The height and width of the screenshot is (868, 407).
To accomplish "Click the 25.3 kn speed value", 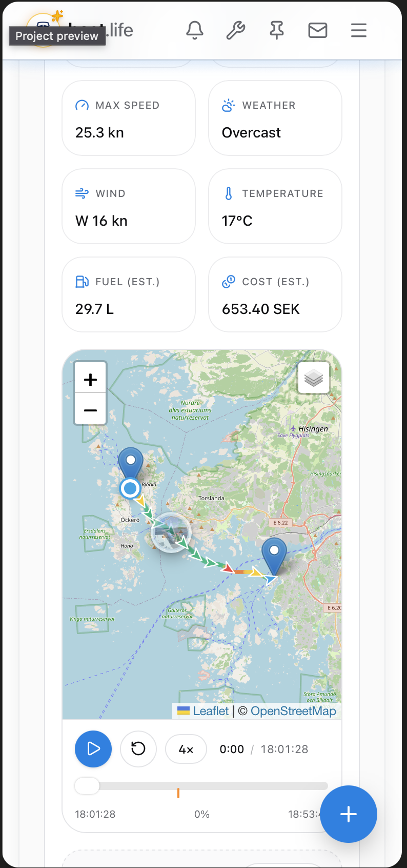I will click(99, 133).
